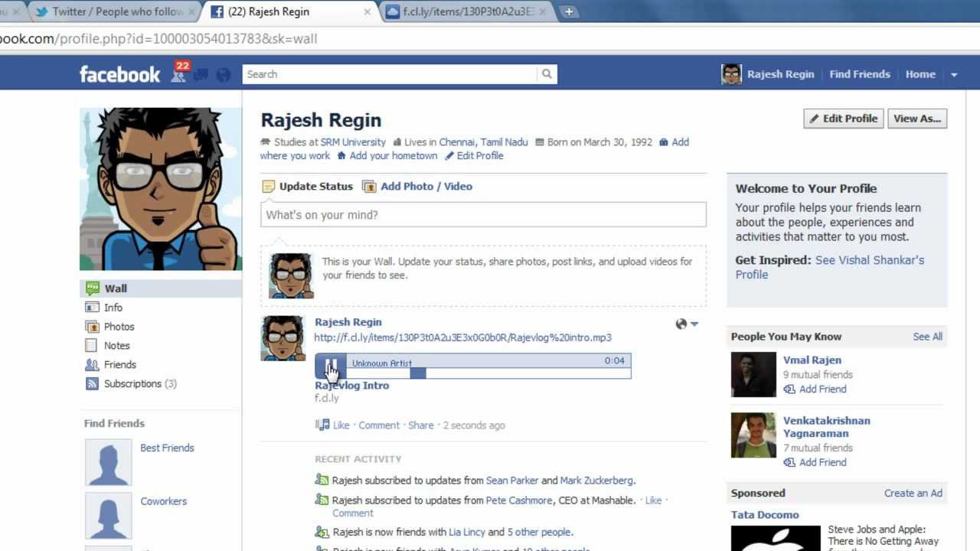Click the Info icon in sidebar
Screen dimensions: 980x551
(92, 308)
